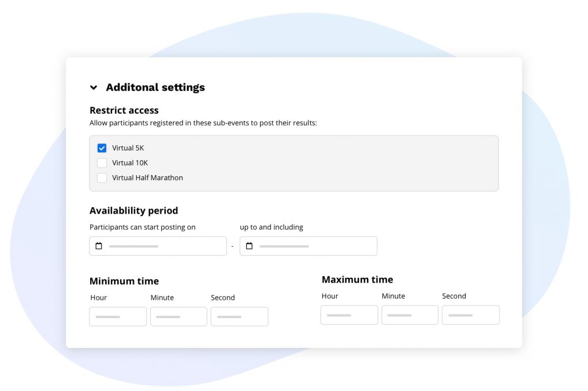Enable the Virtual 10K checkbox

tap(102, 163)
